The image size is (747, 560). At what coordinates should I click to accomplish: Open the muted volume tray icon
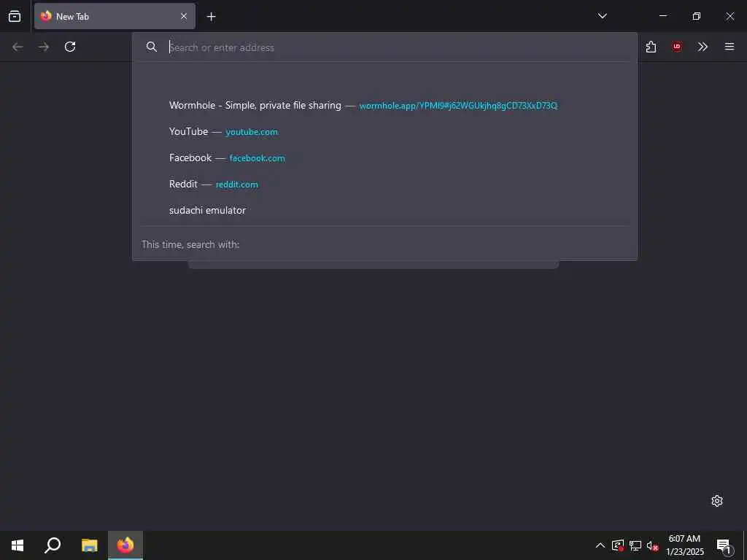(652, 545)
